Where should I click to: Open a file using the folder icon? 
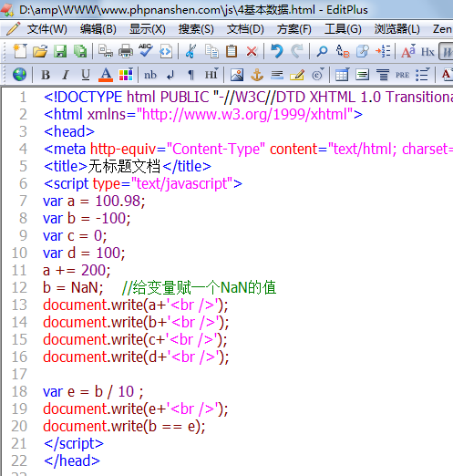coord(40,51)
